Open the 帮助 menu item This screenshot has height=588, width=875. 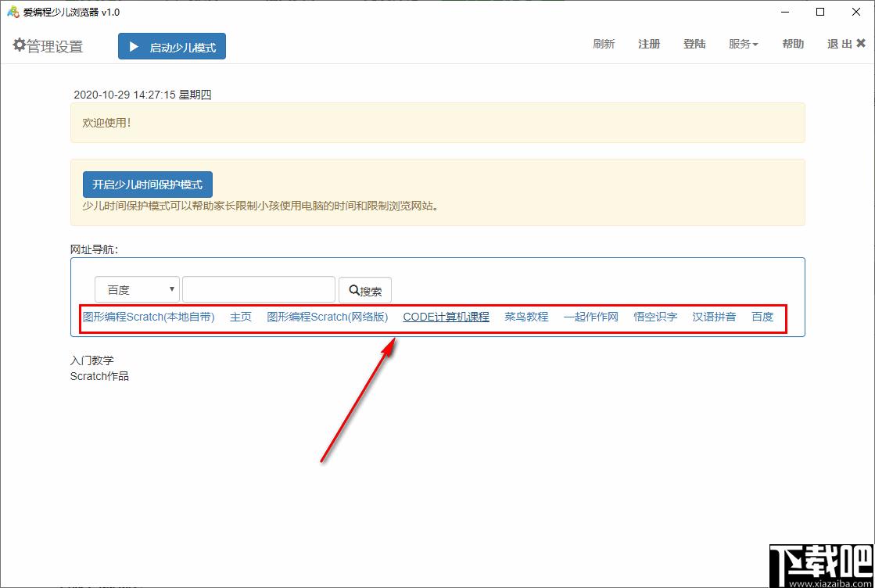pyautogui.click(x=793, y=44)
